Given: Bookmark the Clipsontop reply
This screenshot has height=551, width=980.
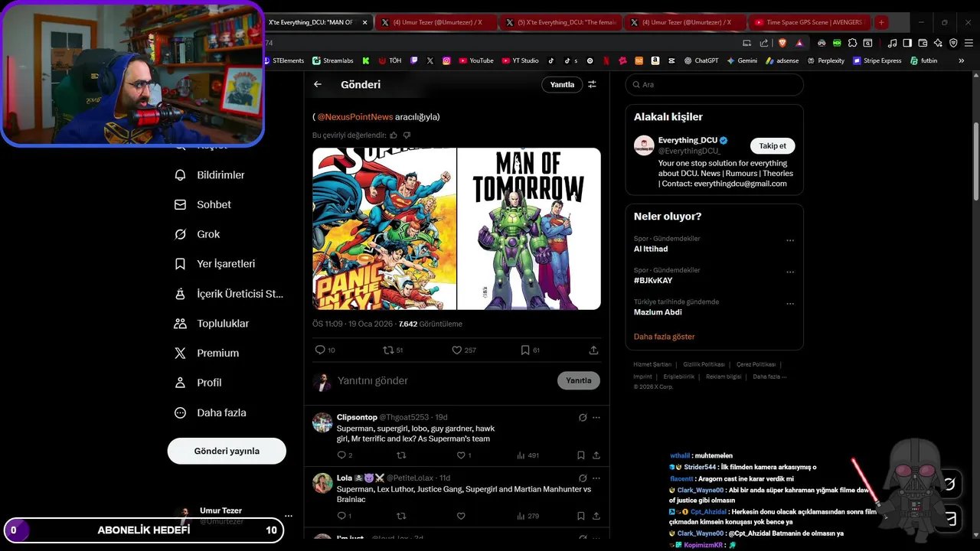Looking at the screenshot, I should 581,455.
